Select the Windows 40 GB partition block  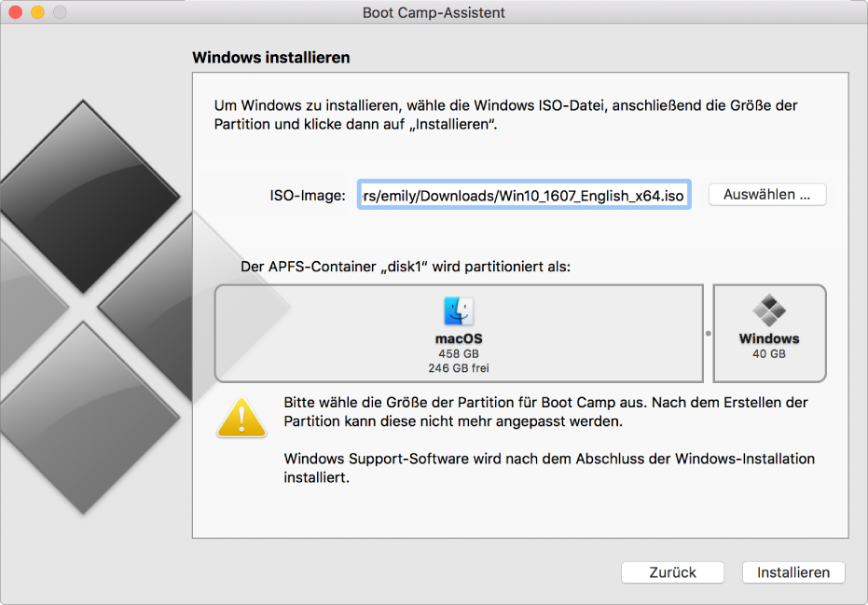click(769, 334)
